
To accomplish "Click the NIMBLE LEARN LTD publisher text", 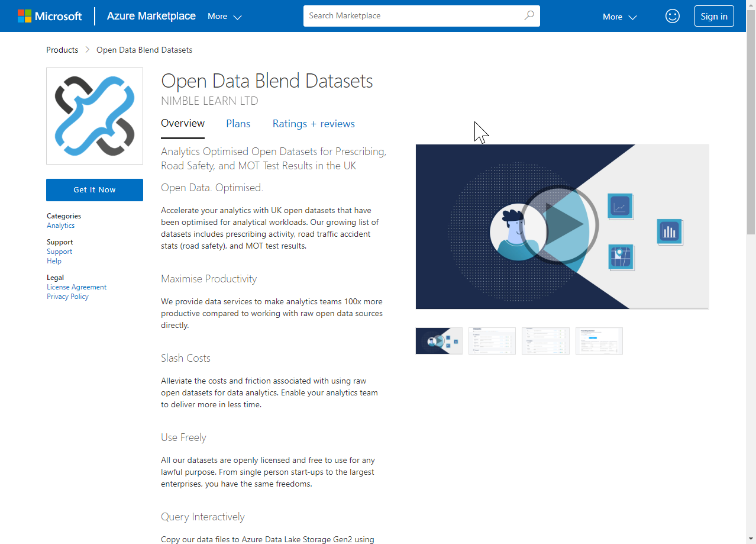I will [209, 101].
